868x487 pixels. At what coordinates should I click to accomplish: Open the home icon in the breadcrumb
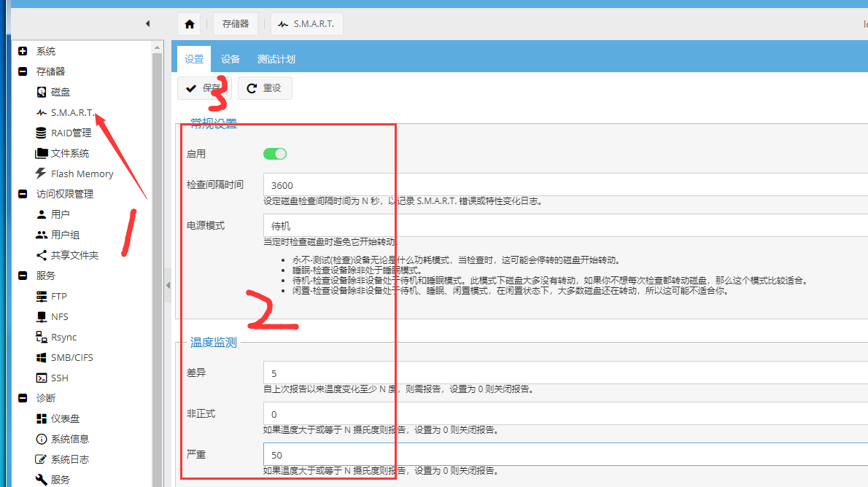(190, 24)
